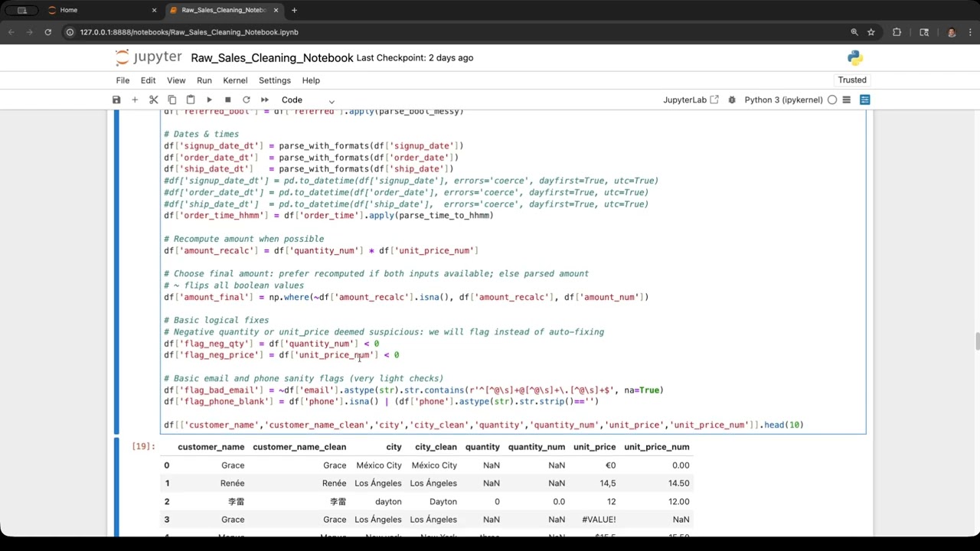
Task: Open the View menu
Action: coord(176,80)
